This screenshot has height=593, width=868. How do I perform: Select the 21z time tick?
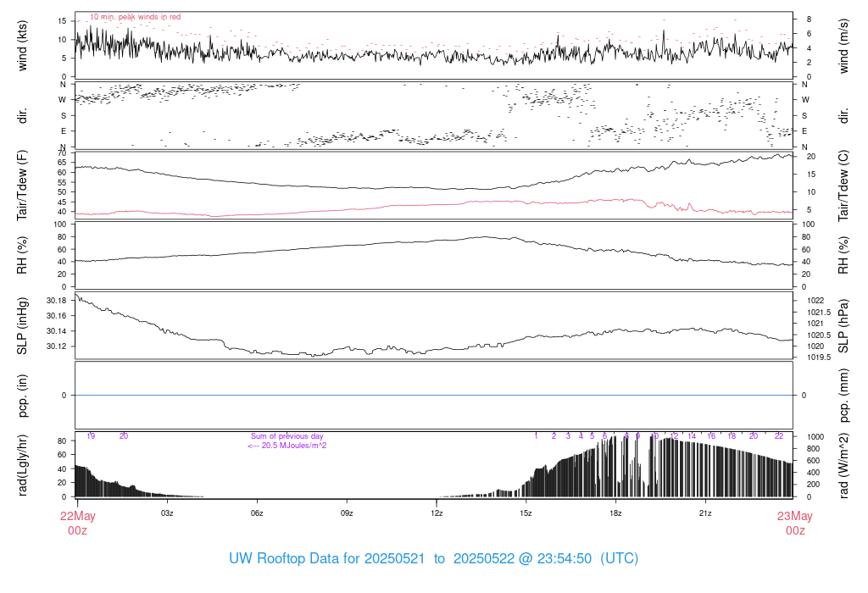point(705,513)
